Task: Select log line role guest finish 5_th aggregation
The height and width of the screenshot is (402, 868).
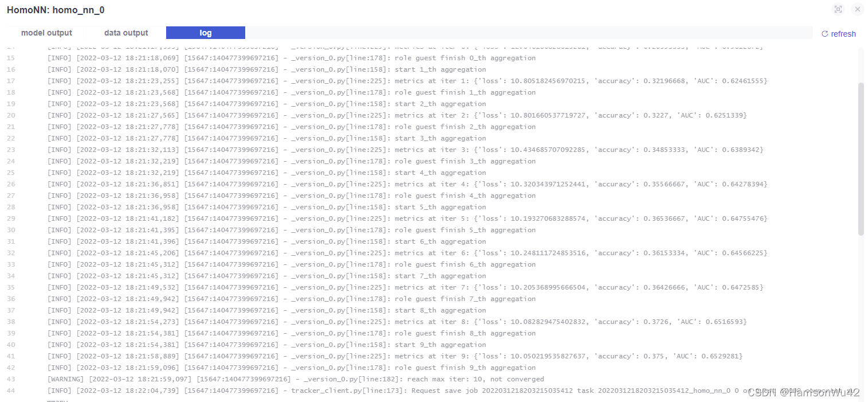Action: pyautogui.click(x=292, y=230)
